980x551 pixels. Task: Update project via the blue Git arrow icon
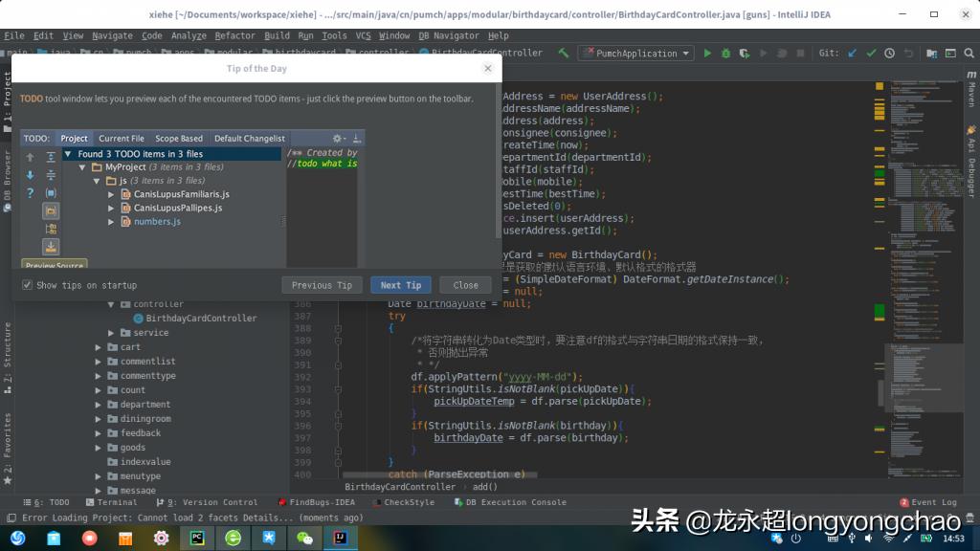click(851, 53)
